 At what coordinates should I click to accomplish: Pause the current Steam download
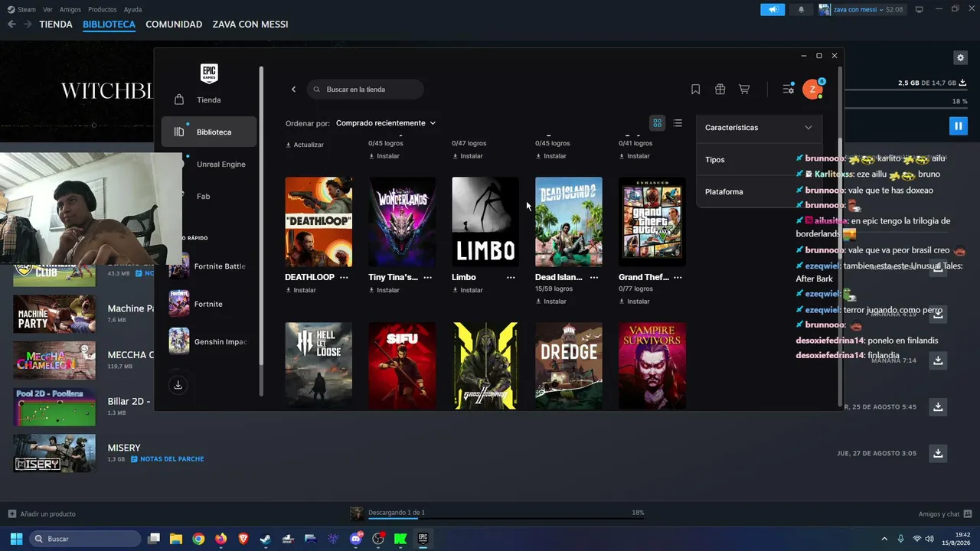pyautogui.click(x=958, y=126)
